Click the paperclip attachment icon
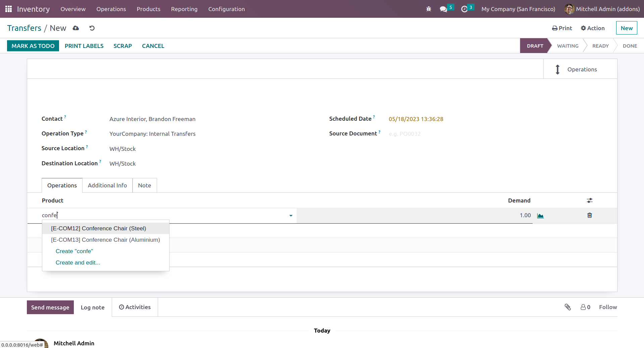 point(567,307)
